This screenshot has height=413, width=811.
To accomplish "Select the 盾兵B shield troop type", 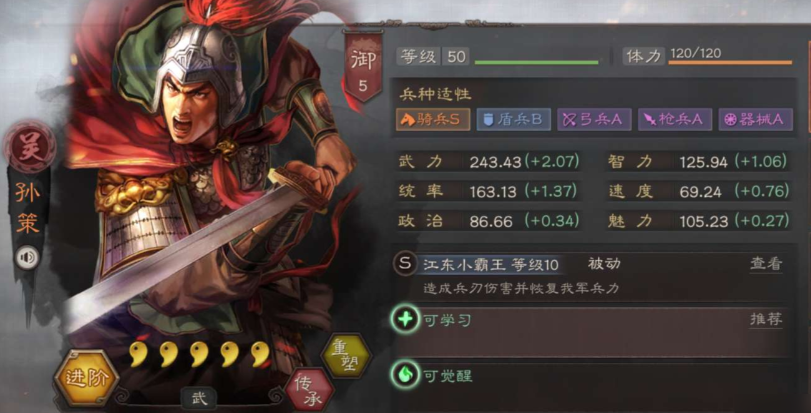I will [x=514, y=119].
